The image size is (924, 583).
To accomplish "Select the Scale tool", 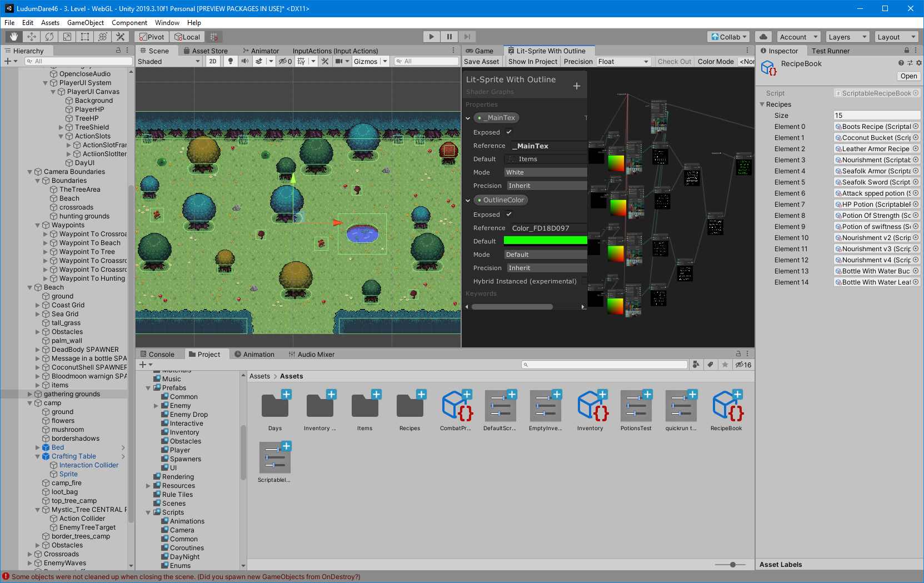I will point(67,37).
